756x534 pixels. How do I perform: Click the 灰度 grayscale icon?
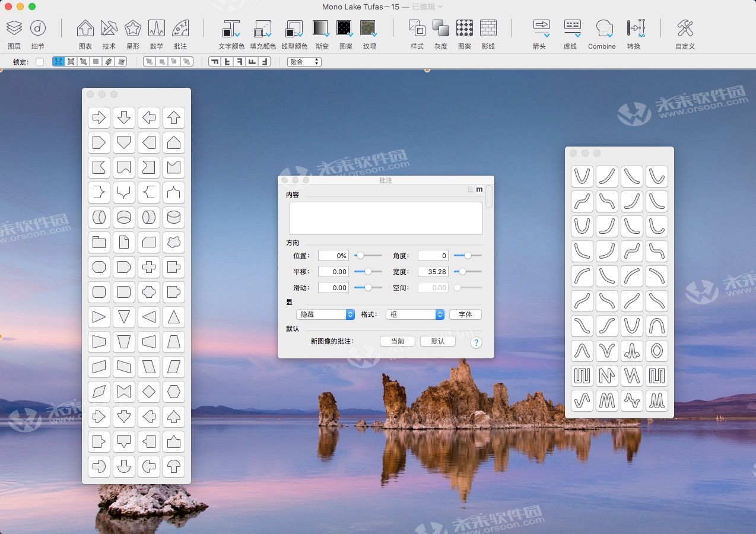tap(441, 28)
